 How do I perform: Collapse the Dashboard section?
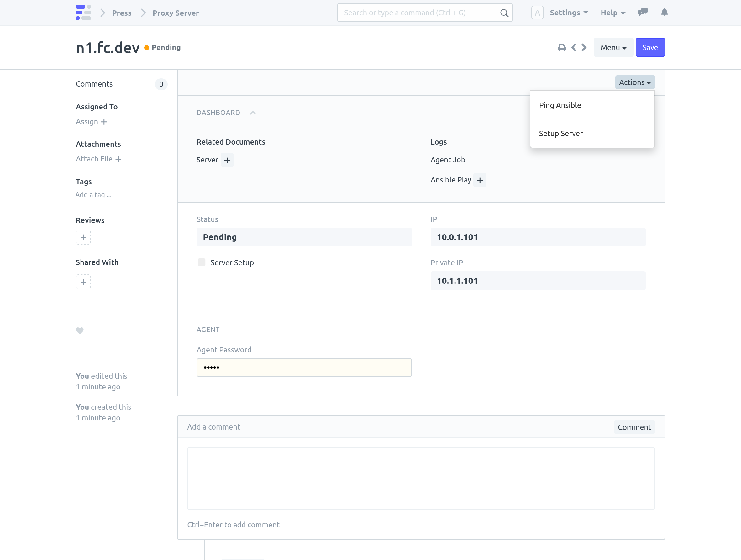click(253, 113)
